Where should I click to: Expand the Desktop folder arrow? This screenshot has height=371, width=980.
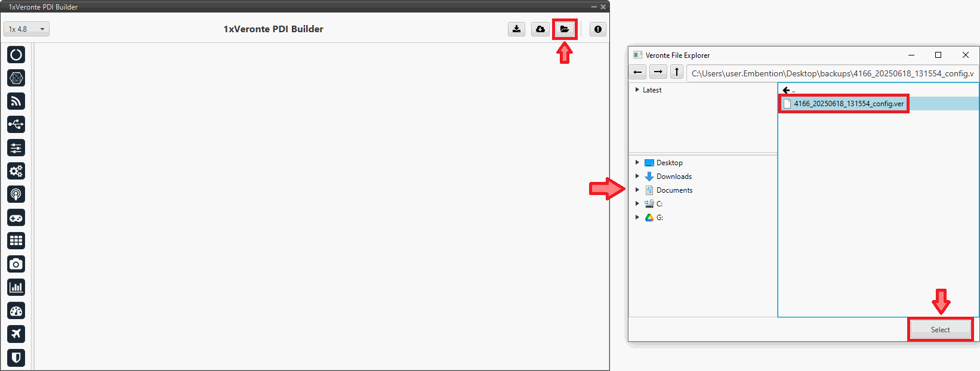tap(637, 163)
